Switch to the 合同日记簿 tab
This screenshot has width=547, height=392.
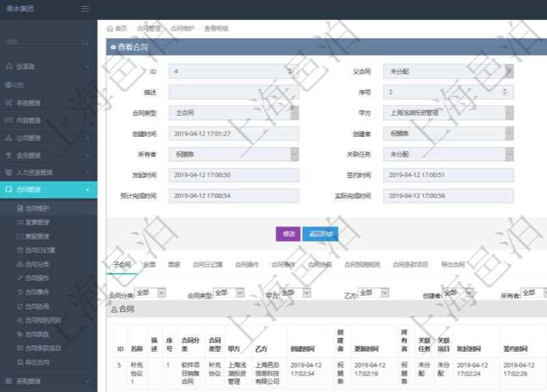click(x=206, y=264)
